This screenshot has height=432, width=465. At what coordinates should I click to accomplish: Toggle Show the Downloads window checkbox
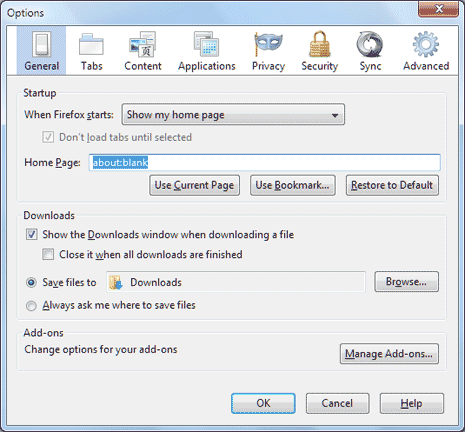31,234
